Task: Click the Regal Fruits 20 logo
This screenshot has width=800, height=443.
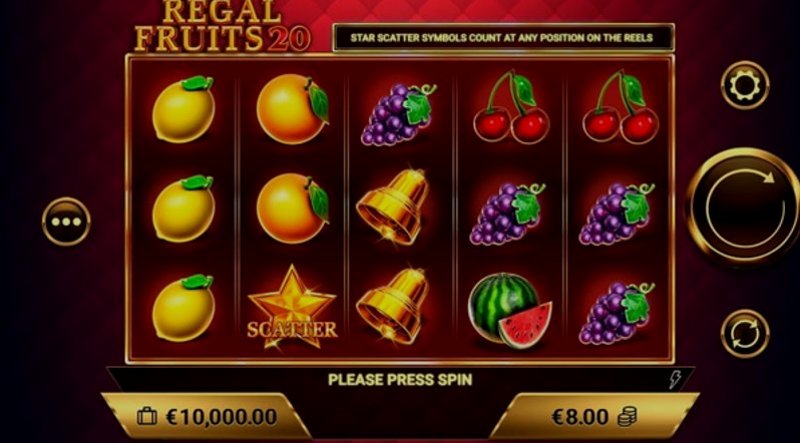Action: coord(222,26)
